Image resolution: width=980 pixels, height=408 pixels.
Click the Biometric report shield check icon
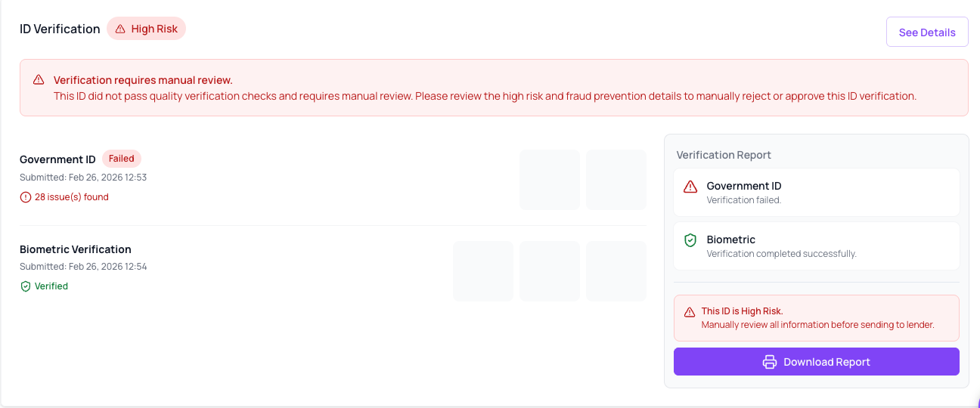click(x=690, y=240)
